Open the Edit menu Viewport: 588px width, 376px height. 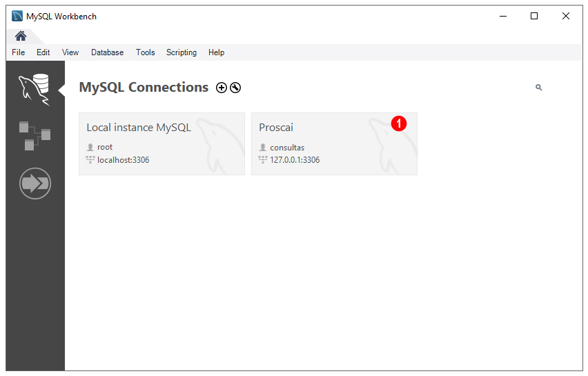43,52
